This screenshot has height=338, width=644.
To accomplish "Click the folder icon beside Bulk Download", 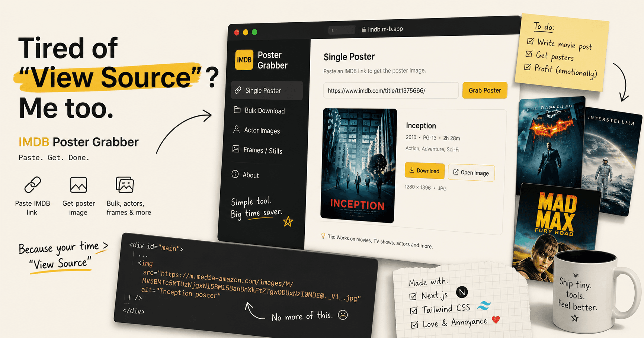I will point(237,110).
